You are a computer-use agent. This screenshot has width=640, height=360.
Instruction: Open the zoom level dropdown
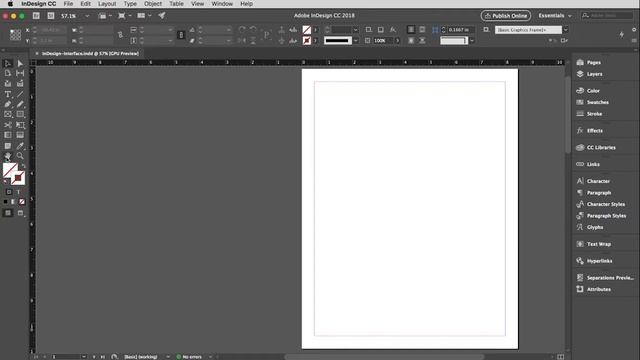coord(87,16)
